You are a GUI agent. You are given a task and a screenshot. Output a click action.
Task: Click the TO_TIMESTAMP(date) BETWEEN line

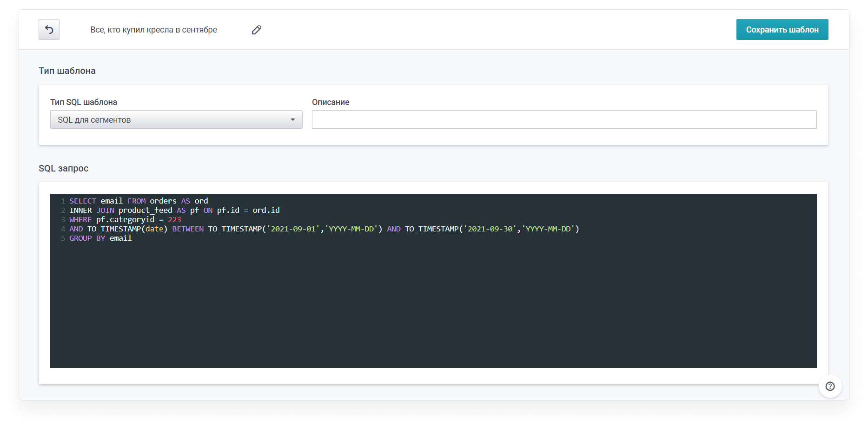(x=324, y=229)
